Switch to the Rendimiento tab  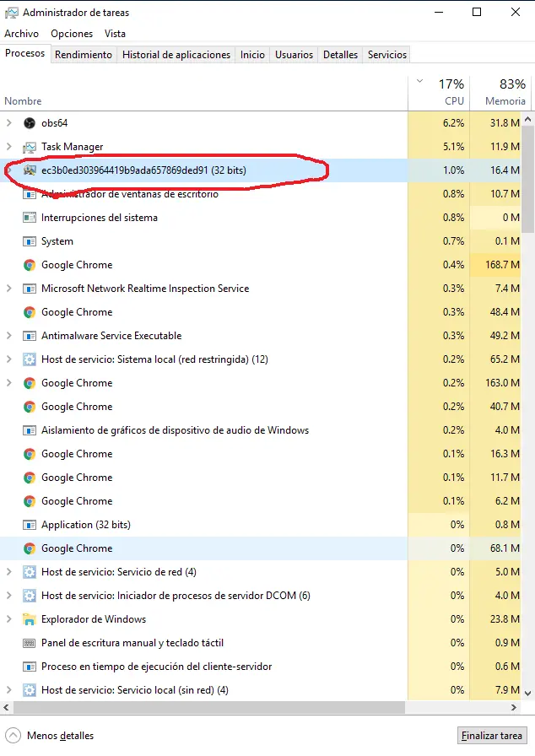coord(84,55)
